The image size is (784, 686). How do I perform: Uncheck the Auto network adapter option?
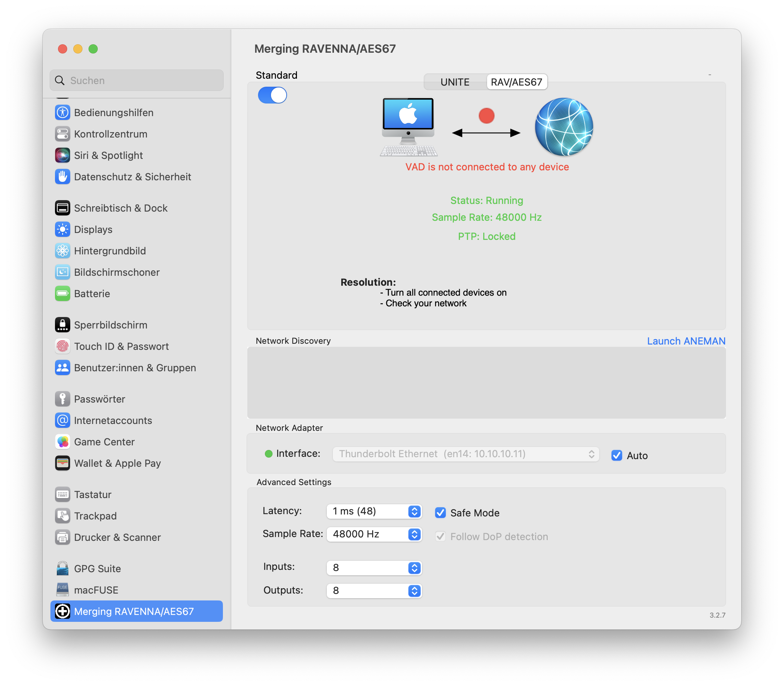tap(616, 456)
